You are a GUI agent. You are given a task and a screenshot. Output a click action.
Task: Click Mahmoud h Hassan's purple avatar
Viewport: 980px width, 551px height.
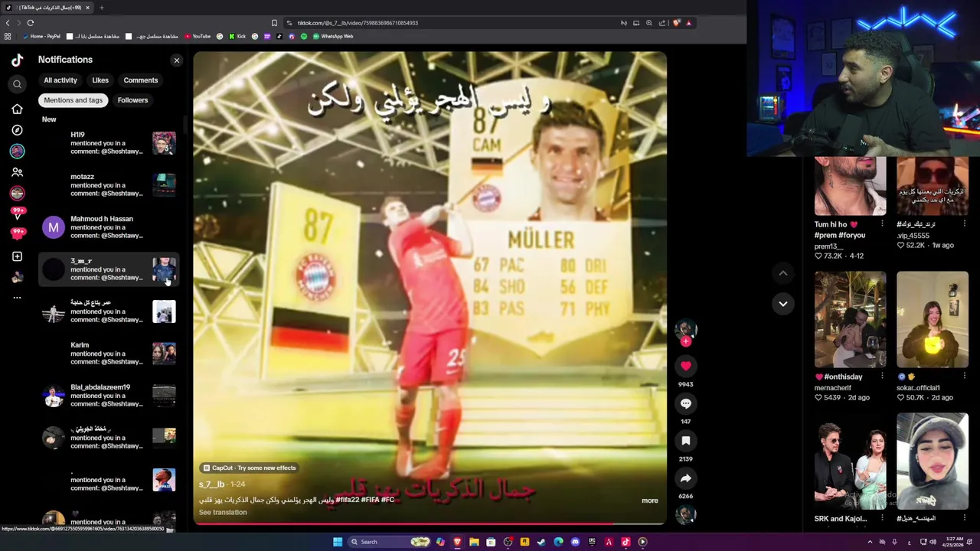54,227
